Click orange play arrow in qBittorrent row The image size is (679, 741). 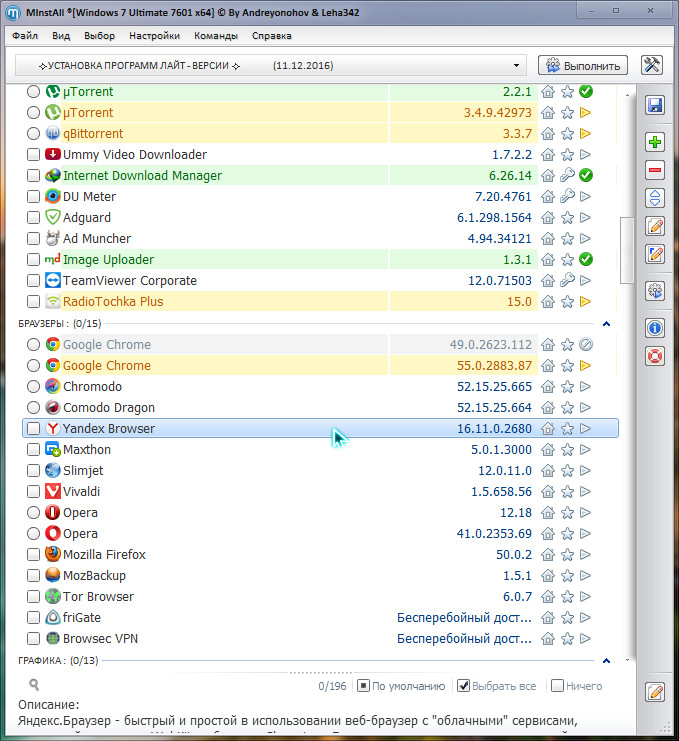[585, 134]
